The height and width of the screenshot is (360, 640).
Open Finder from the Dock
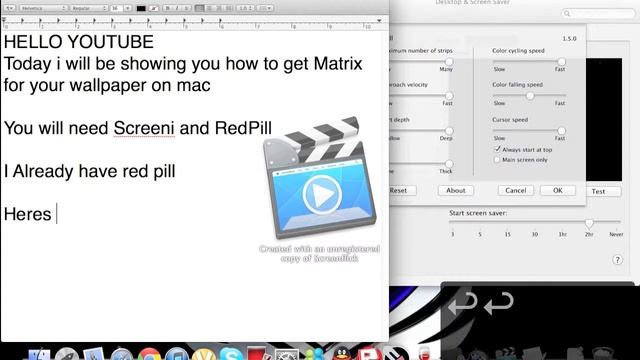(x=39, y=354)
